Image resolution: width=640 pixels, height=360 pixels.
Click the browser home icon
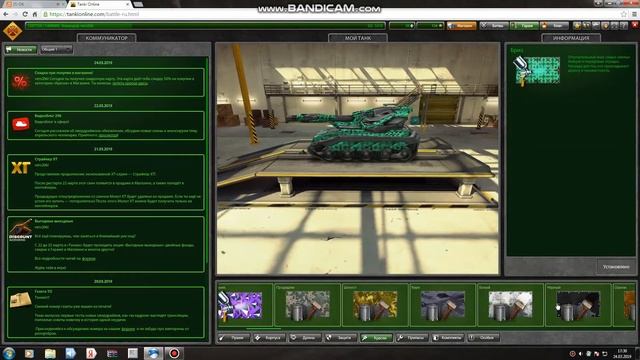pyautogui.click(x=35, y=14)
